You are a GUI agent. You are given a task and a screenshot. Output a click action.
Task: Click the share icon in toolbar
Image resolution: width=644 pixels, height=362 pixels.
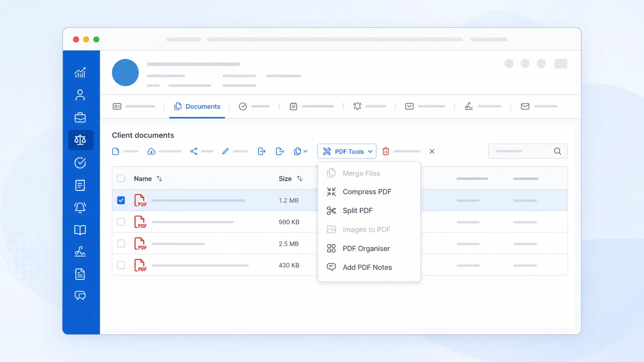(x=194, y=151)
